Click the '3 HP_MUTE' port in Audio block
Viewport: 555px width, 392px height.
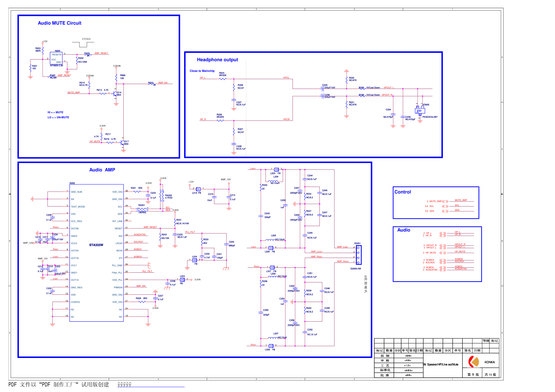(429, 253)
